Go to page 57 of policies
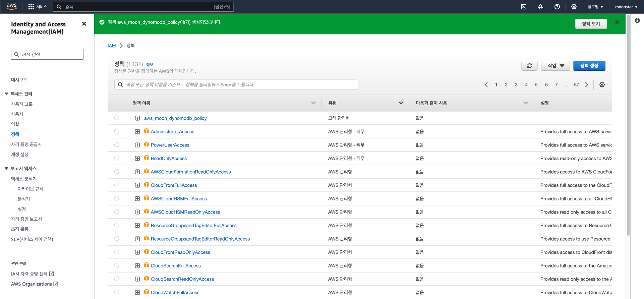 point(577,85)
